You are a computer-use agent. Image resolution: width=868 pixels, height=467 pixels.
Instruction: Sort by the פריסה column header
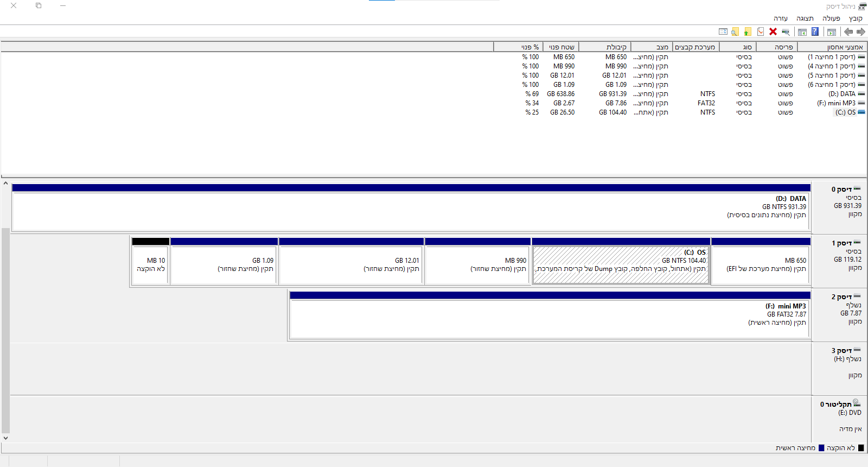[x=777, y=47]
